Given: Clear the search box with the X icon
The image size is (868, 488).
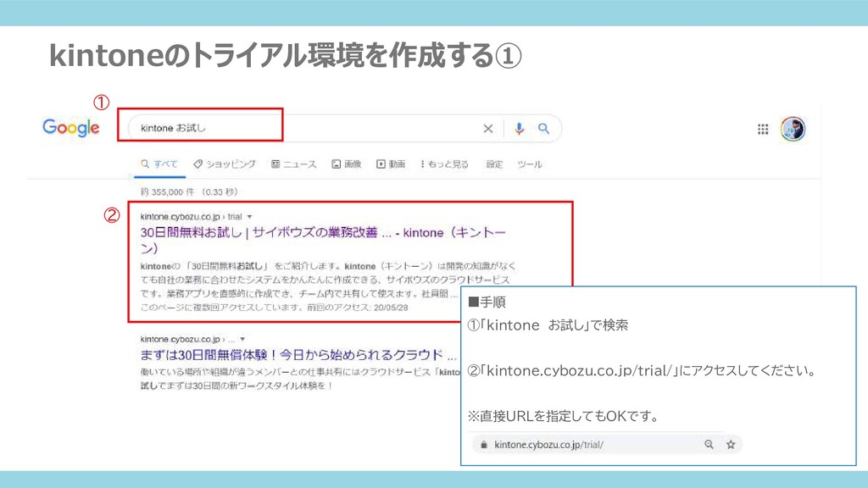Looking at the screenshot, I should (x=487, y=129).
